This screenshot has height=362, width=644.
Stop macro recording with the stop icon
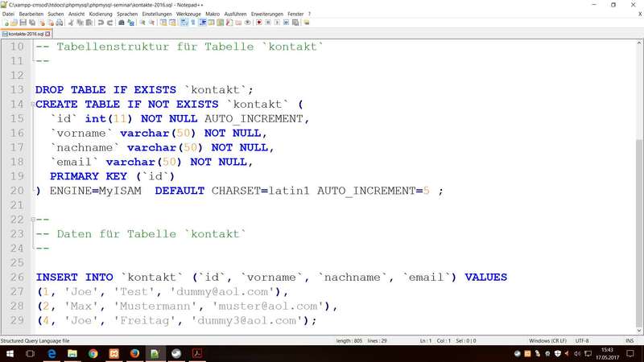coord(268,23)
